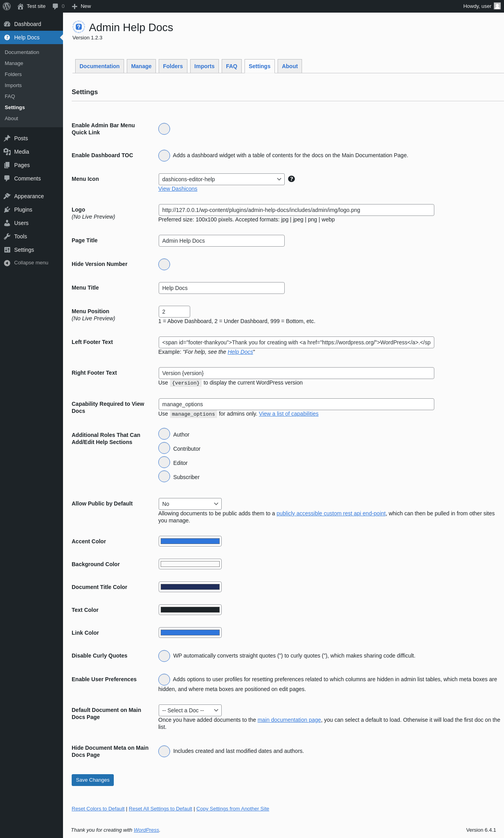504x838 pixels.
Task: Toggle the Hide Version Number checkbox
Action: (x=164, y=264)
